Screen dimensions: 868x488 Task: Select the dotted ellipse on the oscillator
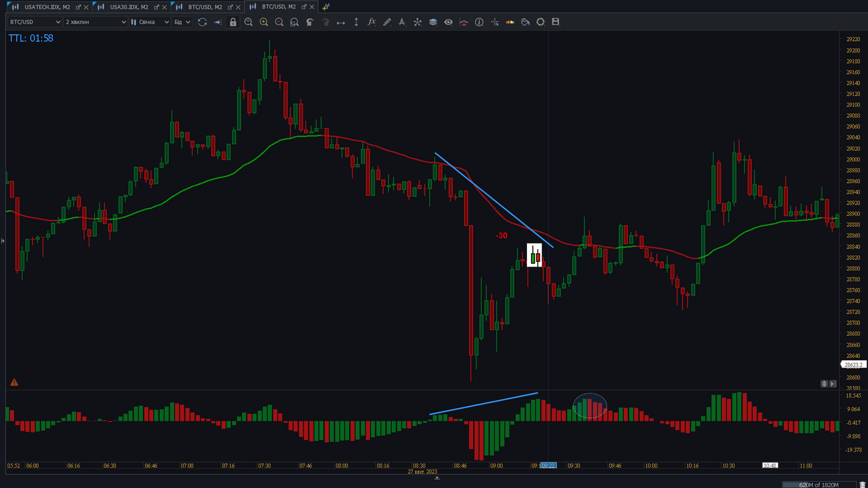590,406
